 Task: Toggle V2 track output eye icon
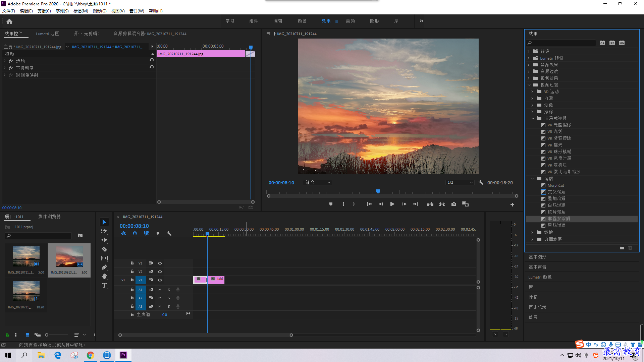pyautogui.click(x=160, y=271)
